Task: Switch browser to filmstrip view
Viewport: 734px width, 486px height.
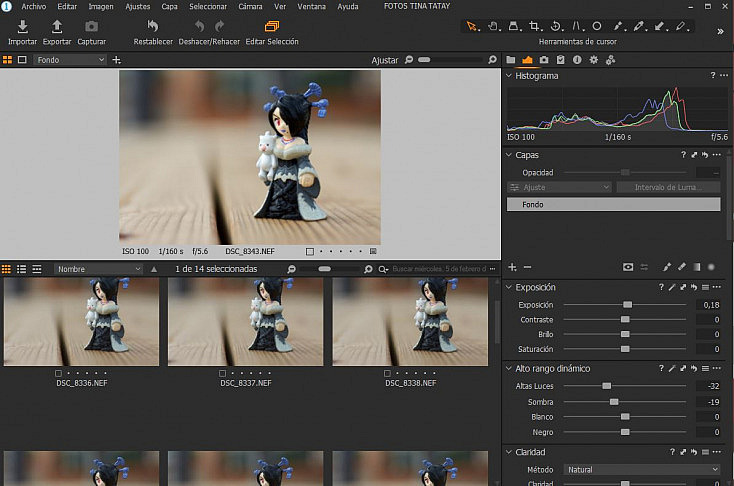Action: (37, 269)
